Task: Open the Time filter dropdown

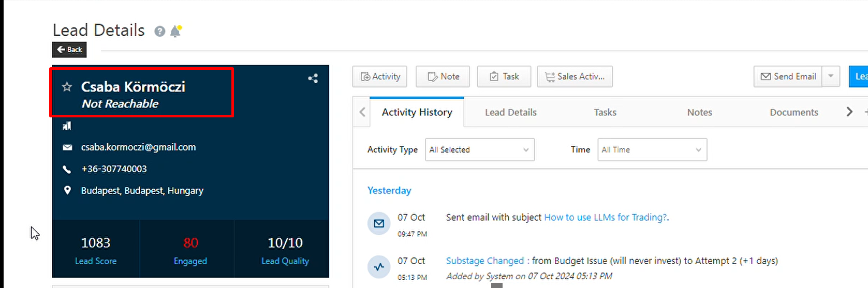Action: pos(652,150)
